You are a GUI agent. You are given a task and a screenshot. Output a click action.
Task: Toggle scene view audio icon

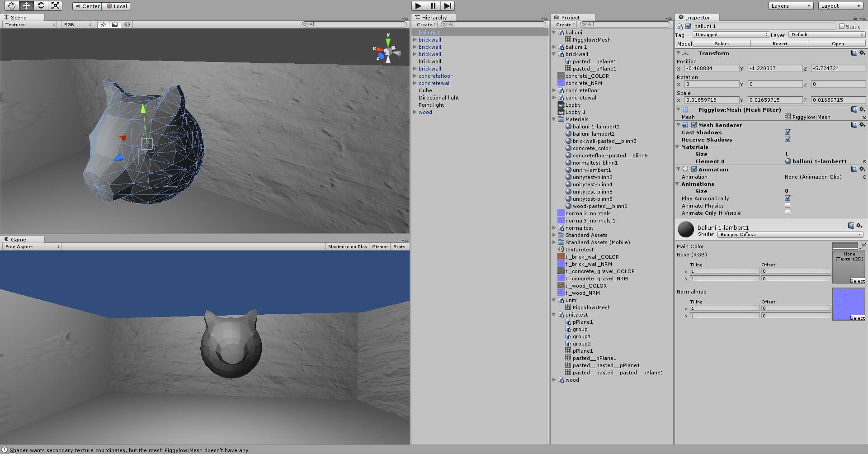(127, 24)
